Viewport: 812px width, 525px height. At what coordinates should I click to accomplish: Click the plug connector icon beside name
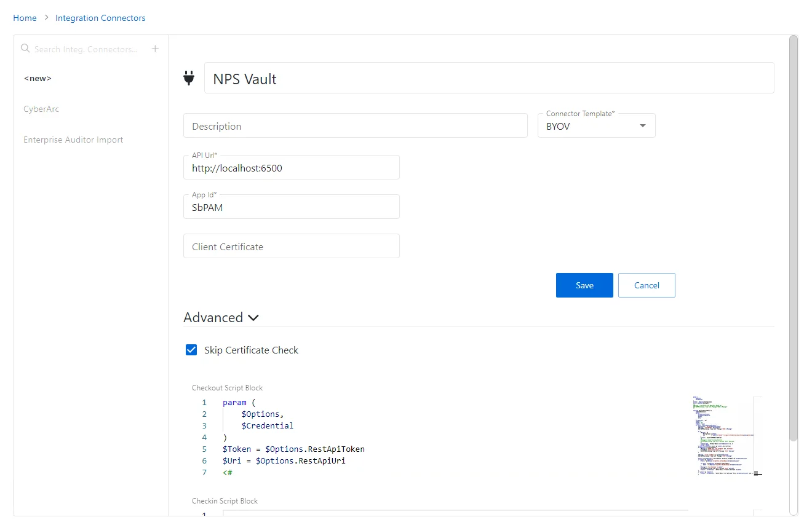point(189,78)
